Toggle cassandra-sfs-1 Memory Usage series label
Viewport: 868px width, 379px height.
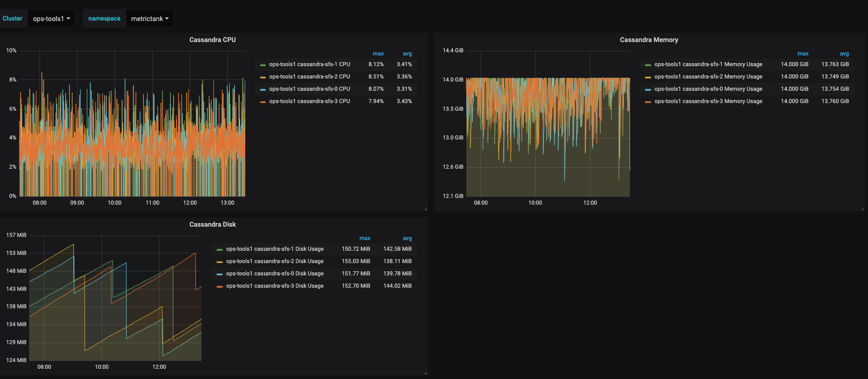pos(708,65)
